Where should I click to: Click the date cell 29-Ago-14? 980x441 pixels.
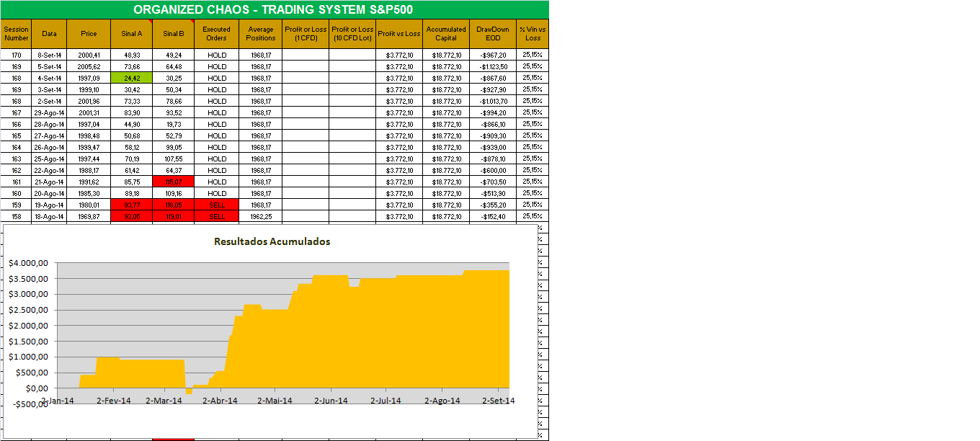coord(50,112)
